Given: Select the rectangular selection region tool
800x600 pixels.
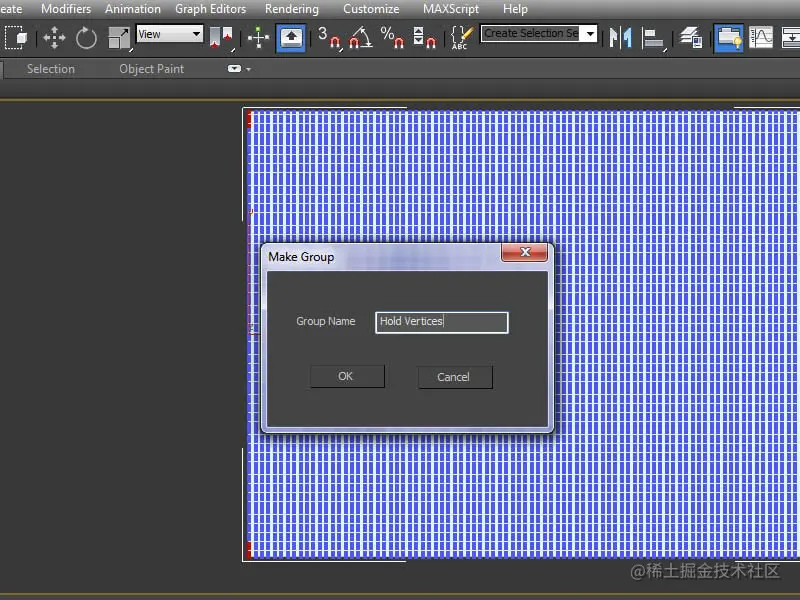Looking at the screenshot, I should [15, 38].
